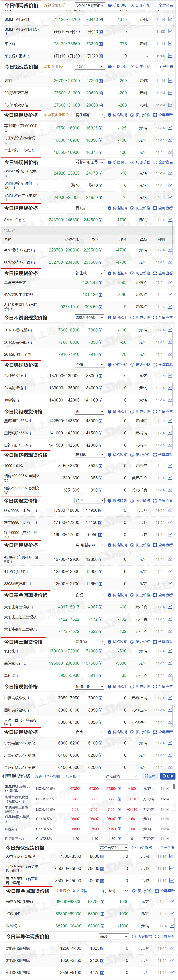Viewport: 178px width, 980px height.
Task: Click 企业报价 in scrap metal section
Action: tap(62, 891)
